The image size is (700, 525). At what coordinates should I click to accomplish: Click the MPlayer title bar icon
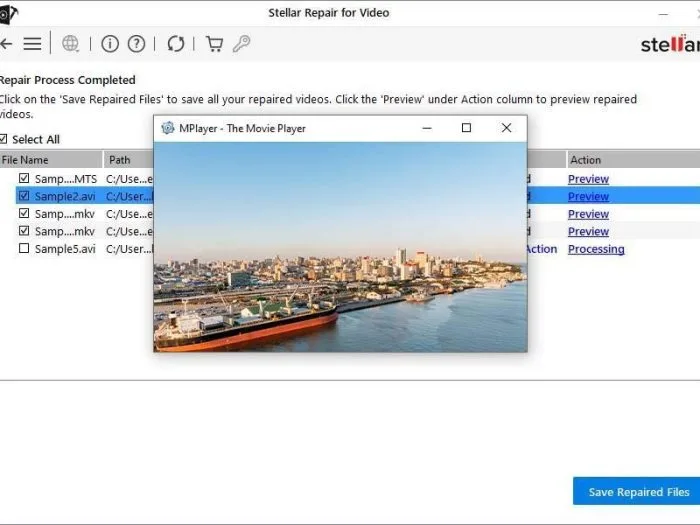167,128
